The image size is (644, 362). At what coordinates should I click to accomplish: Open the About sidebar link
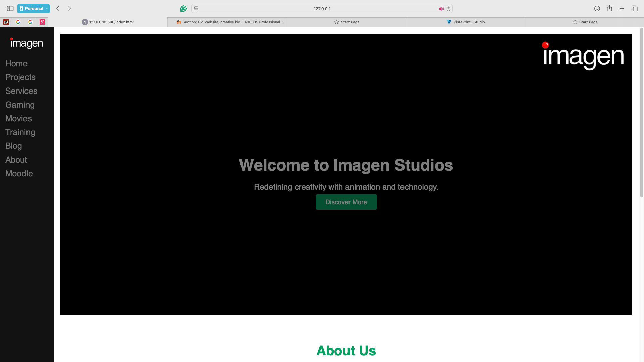point(16,160)
